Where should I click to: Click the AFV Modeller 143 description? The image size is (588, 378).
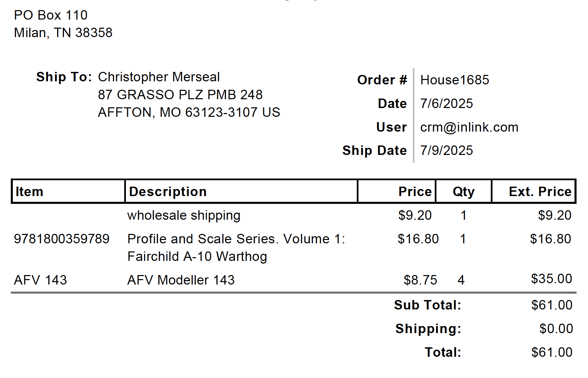[181, 280]
